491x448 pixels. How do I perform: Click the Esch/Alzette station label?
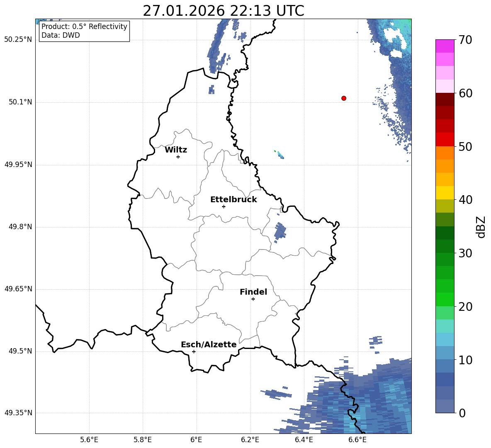point(209,344)
